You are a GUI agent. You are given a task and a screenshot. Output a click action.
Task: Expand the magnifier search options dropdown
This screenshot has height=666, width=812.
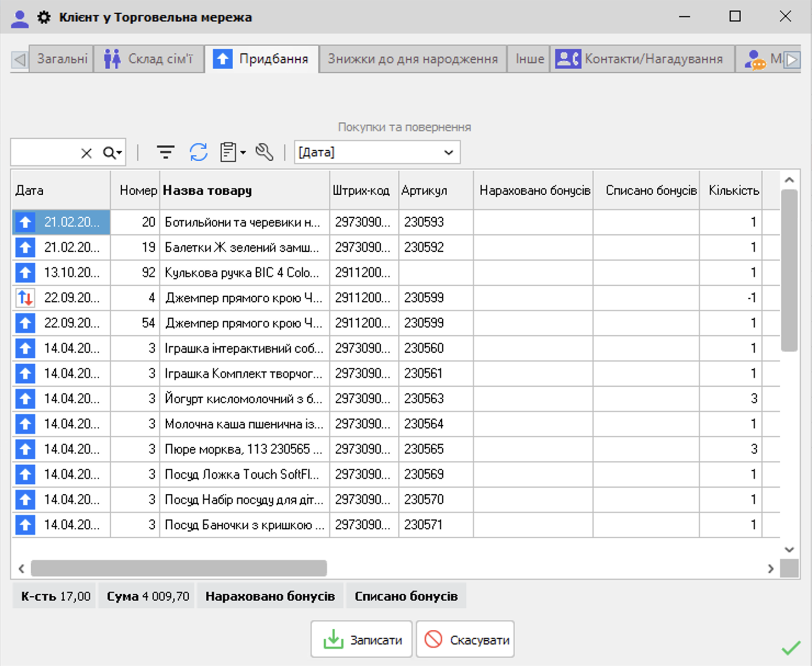[x=113, y=153]
